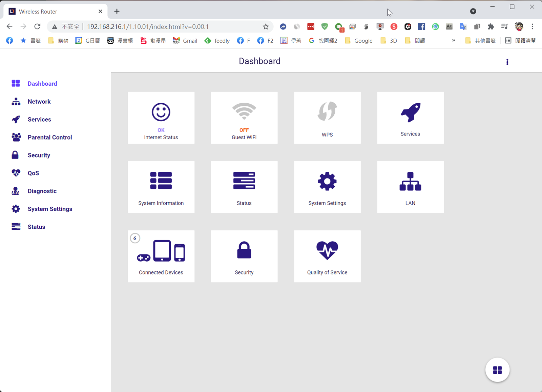542x392 pixels.
Task: Open the Security lock tile
Action: pyautogui.click(x=244, y=256)
